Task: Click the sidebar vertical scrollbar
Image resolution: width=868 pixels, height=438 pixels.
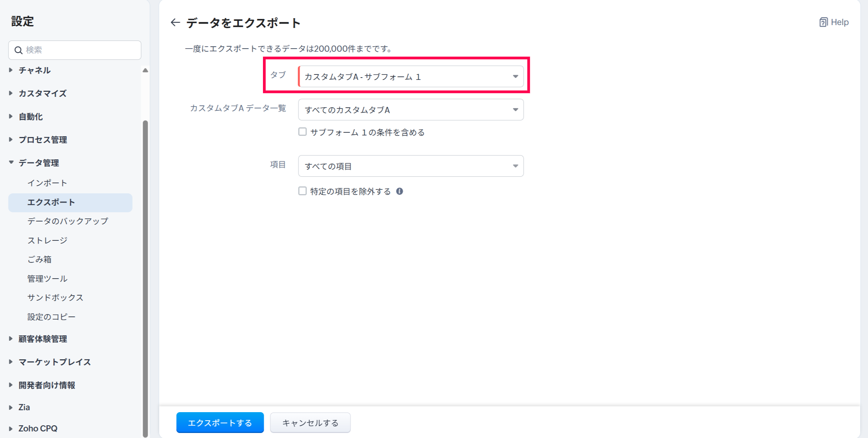Action: pyautogui.click(x=145, y=270)
